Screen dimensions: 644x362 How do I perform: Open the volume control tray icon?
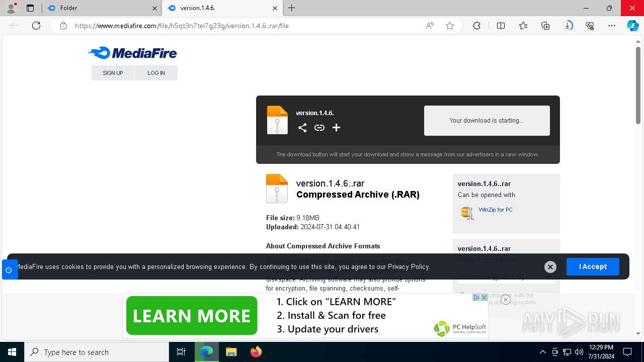579,352
